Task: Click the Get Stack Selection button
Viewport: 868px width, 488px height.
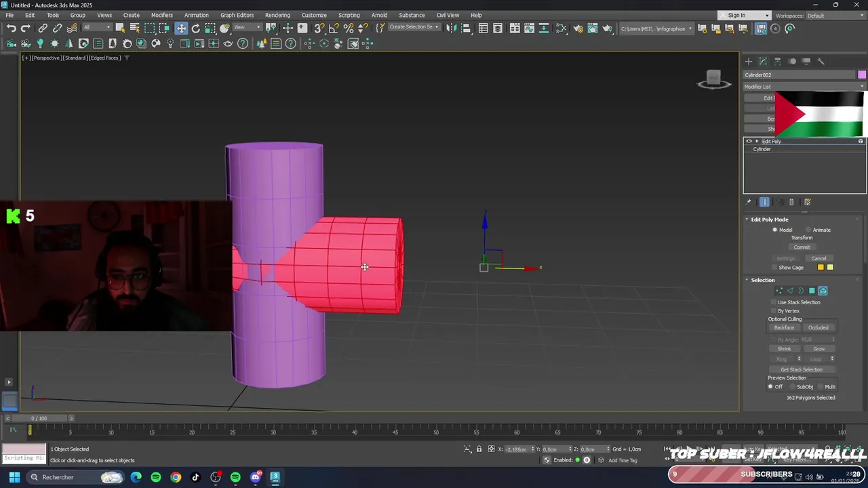Action: pos(802,369)
